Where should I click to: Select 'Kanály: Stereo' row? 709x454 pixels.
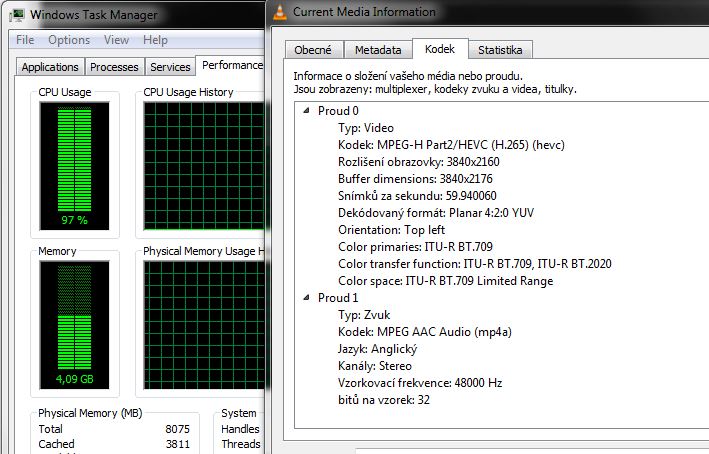[375, 366]
